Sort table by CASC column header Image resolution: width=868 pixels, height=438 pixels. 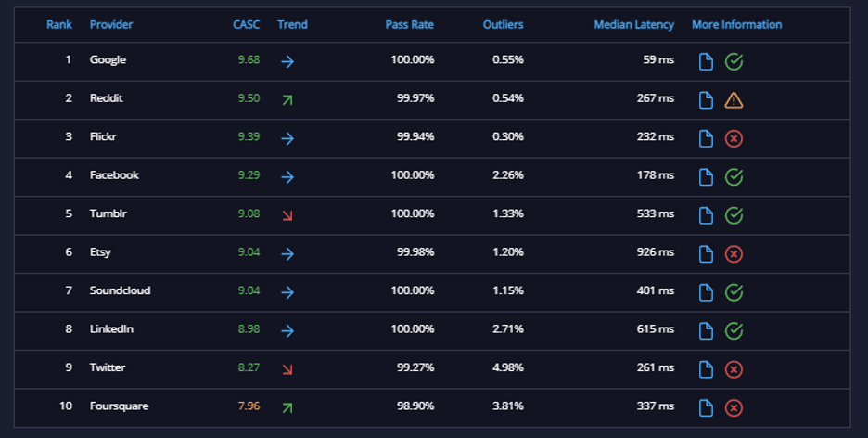tap(247, 24)
